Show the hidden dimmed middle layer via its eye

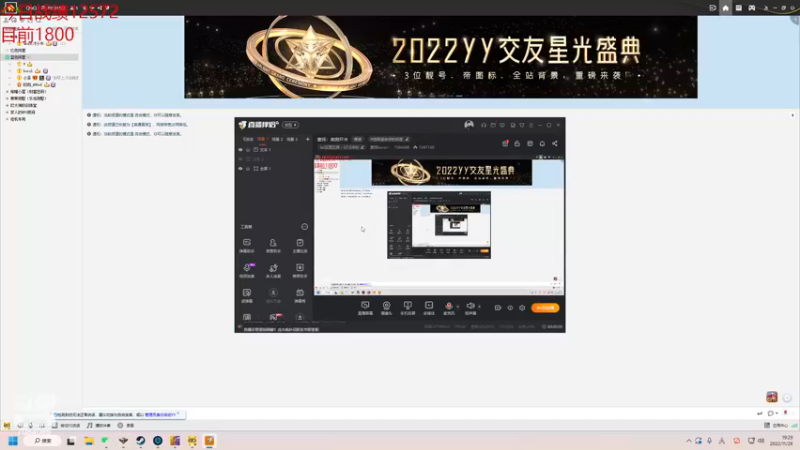click(240, 159)
